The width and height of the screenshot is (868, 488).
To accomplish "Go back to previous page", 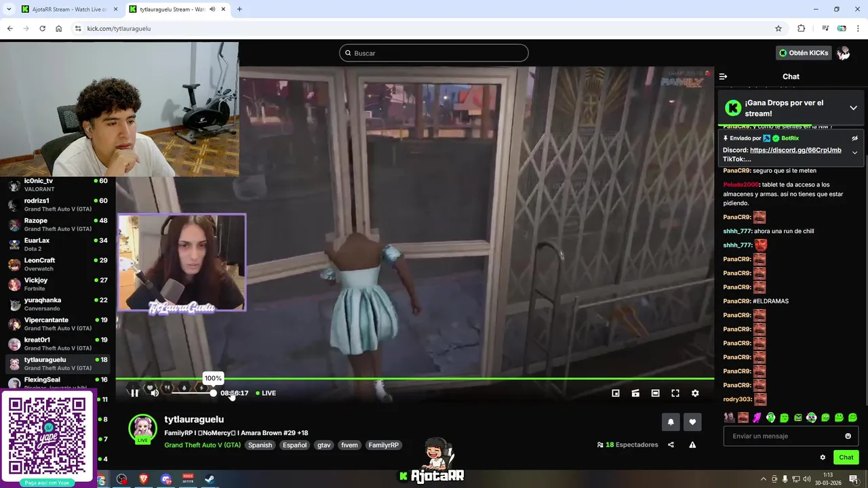I will (x=9, y=28).
